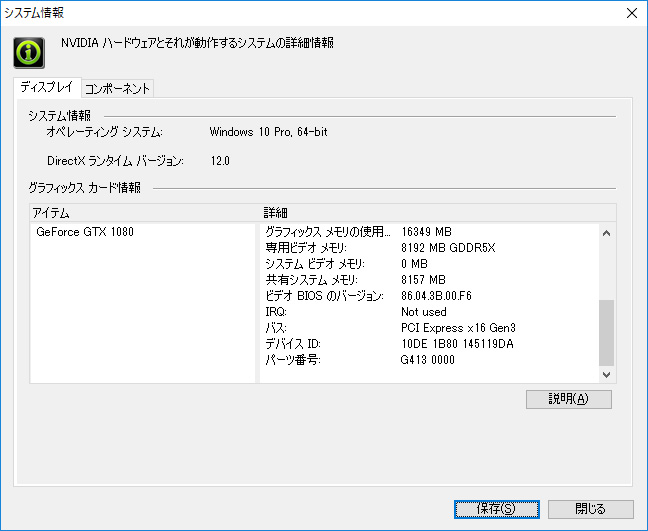This screenshot has height=531, width=648.
Task: Switch to the コンポーネント tab
Action: pyautogui.click(x=117, y=88)
